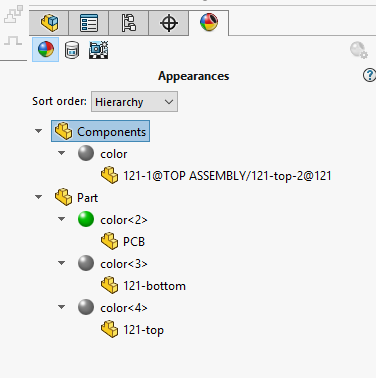Open the ConfigurationManager tab
Viewport: 376px width, 378px height.
pos(129,23)
